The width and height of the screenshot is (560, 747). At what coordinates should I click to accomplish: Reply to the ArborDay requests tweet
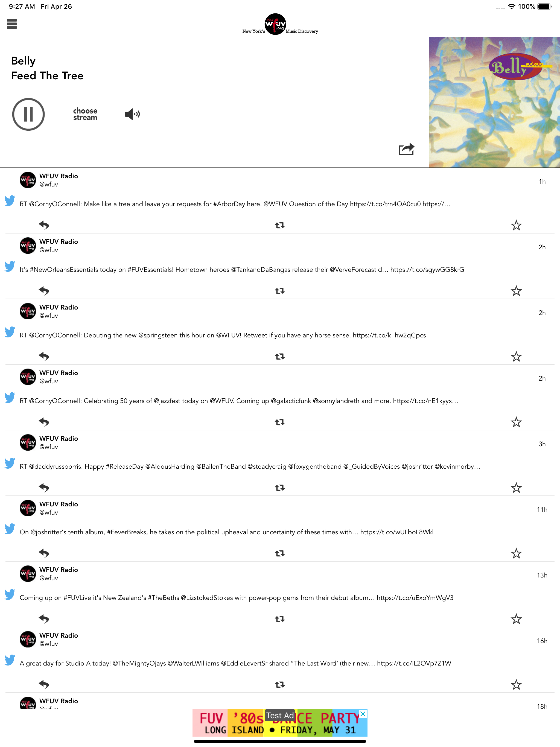click(44, 225)
